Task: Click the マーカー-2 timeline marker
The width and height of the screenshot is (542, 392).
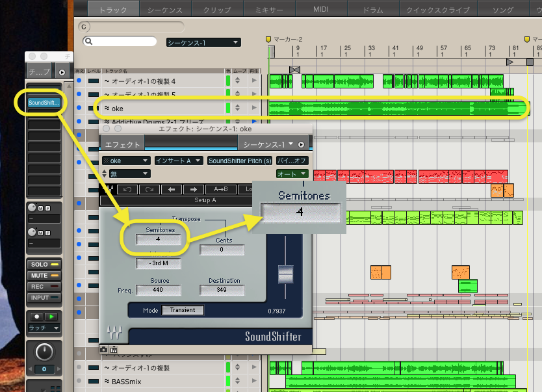Action: point(268,40)
